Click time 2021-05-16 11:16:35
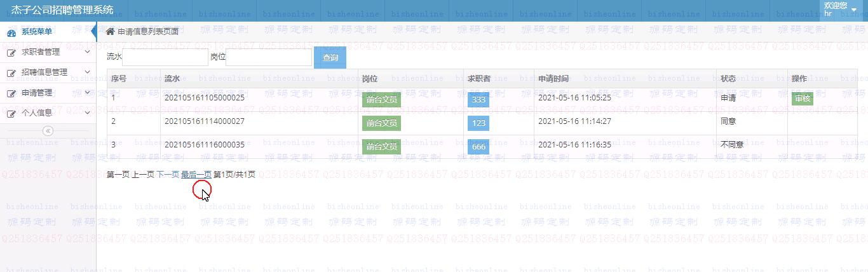The width and height of the screenshot is (868, 272). point(574,145)
